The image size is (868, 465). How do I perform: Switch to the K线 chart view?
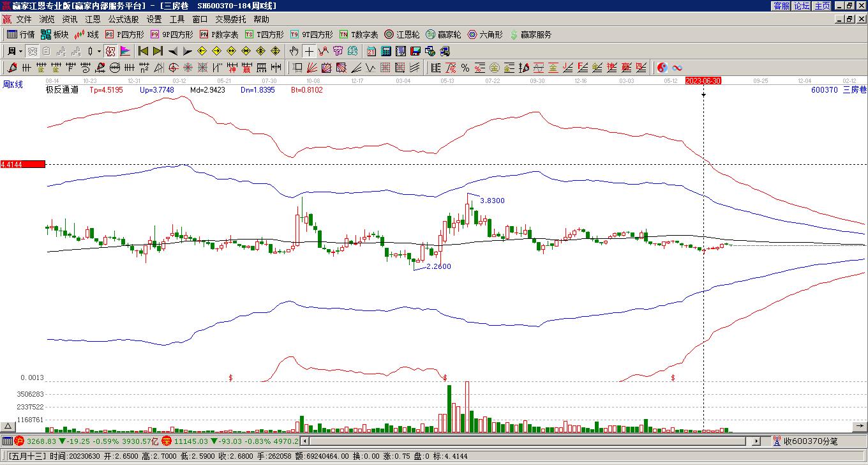87,34
